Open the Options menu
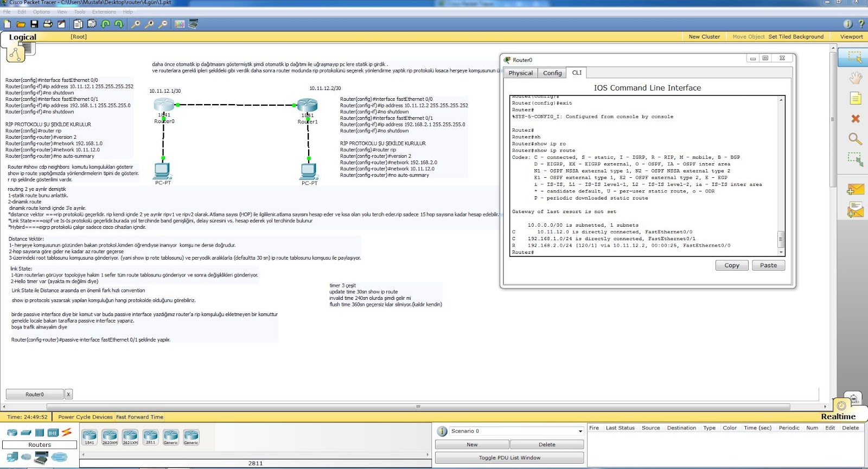868x469 pixels. 41,12
